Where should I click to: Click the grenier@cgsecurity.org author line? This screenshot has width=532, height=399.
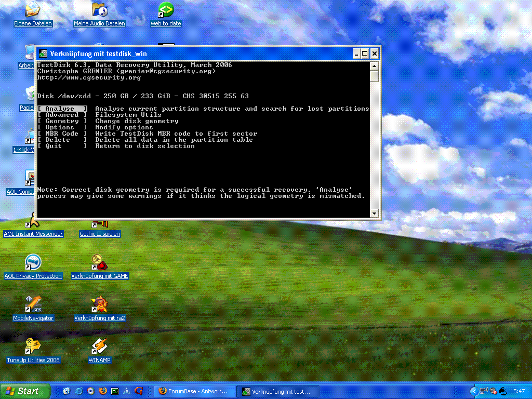pos(126,71)
